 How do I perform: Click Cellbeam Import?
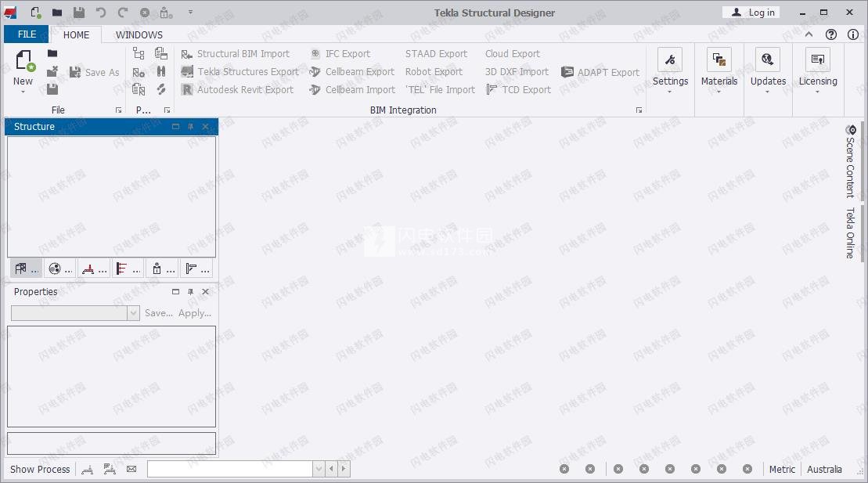coord(352,89)
